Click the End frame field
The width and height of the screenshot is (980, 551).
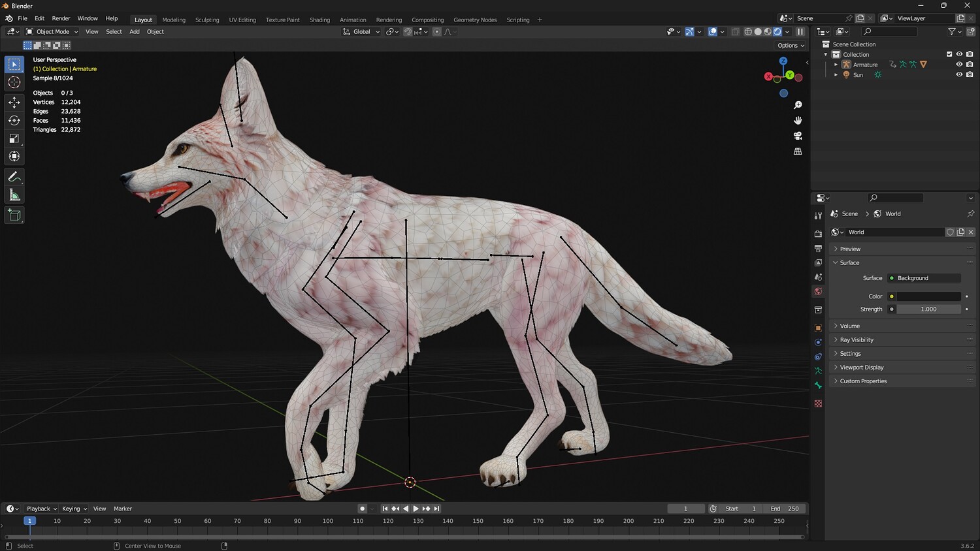785,509
